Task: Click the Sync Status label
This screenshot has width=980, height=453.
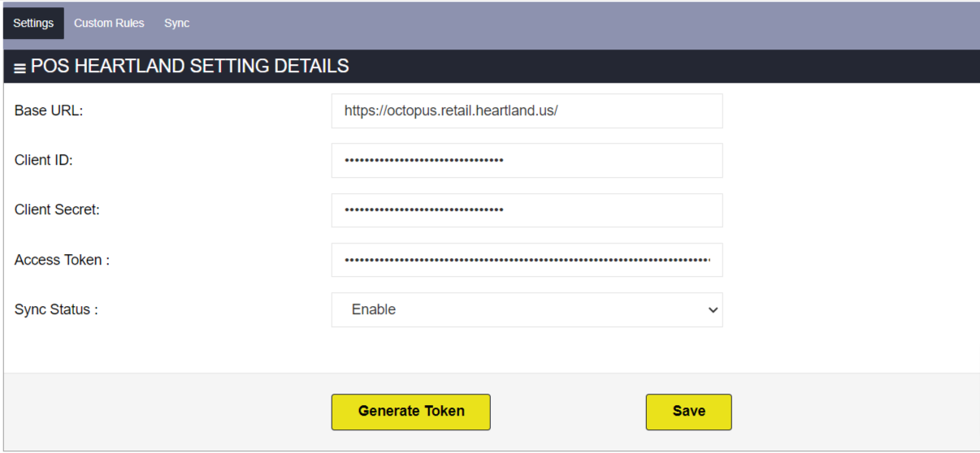Action: click(x=56, y=309)
